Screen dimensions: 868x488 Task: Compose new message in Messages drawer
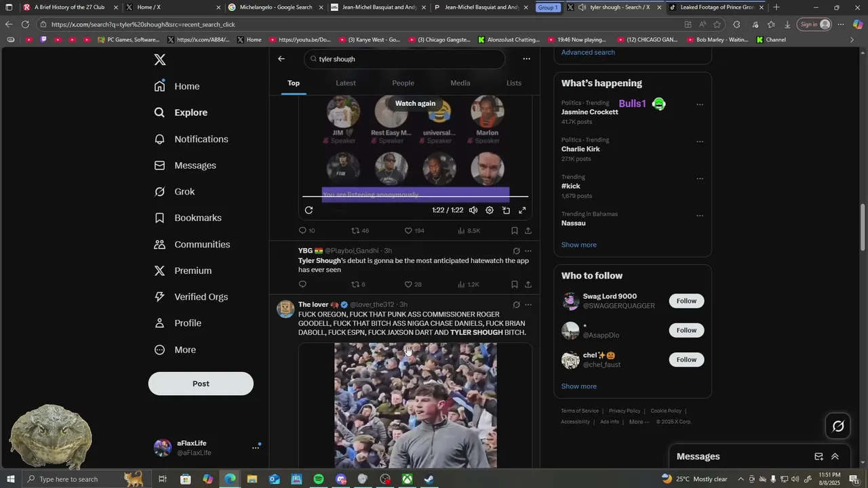818,456
